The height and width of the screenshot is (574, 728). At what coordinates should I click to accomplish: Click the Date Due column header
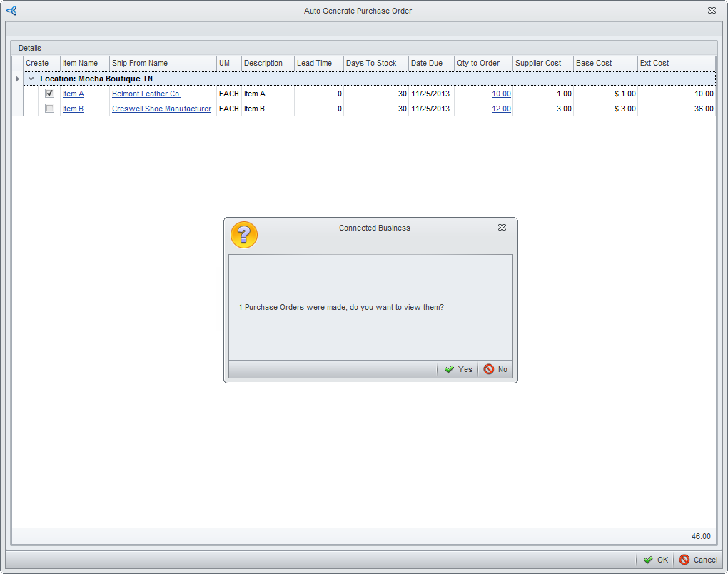pyautogui.click(x=431, y=63)
